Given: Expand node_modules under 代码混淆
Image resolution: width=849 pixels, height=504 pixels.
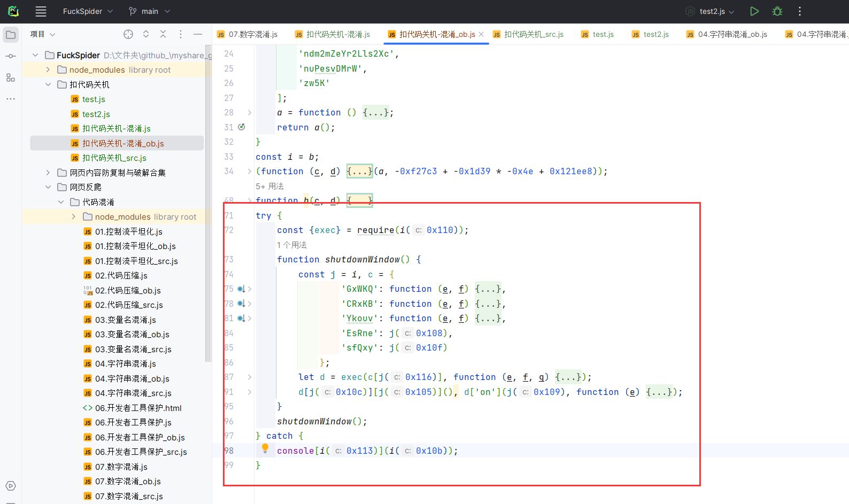Looking at the screenshot, I should click(x=74, y=217).
